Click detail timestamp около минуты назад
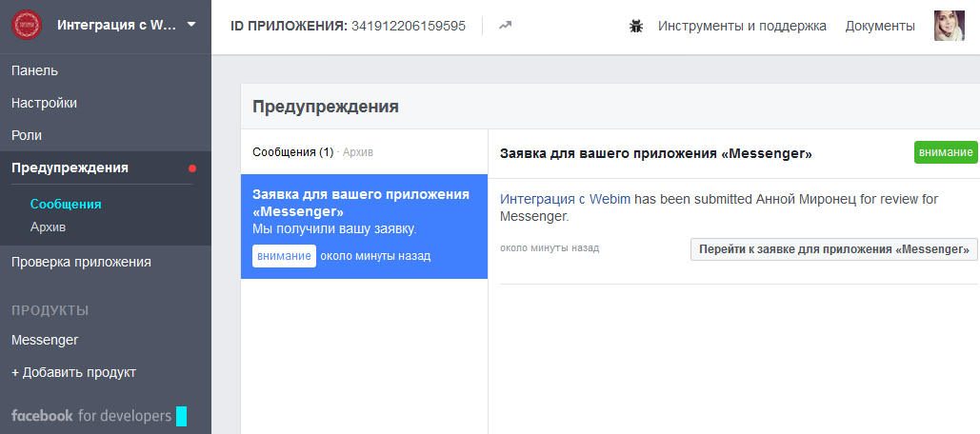 550,247
